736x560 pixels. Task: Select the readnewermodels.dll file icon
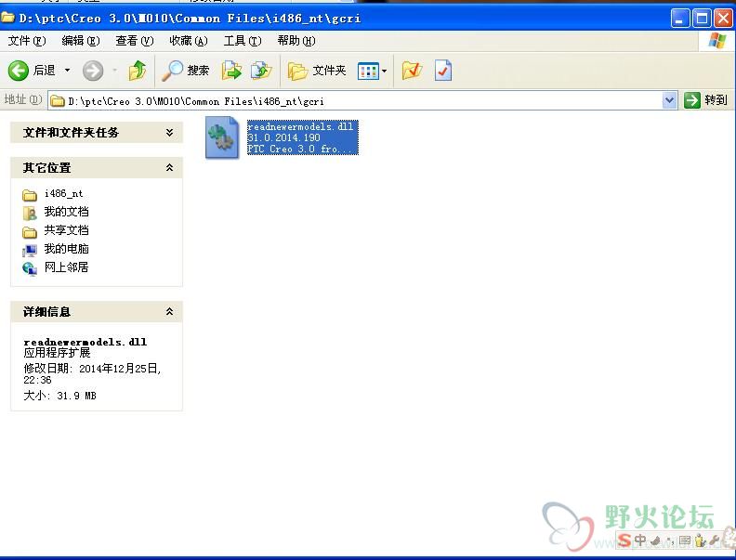click(x=221, y=137)
